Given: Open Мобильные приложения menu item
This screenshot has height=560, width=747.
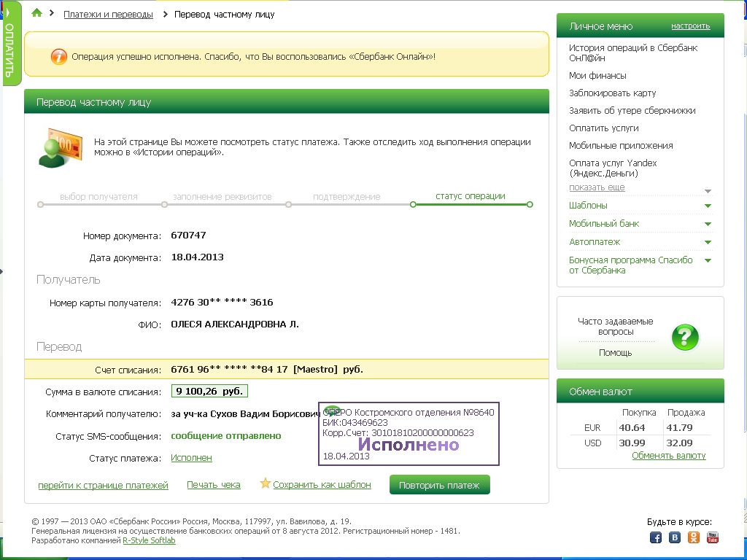Looking at the screenshot, I should pos(621,146).
